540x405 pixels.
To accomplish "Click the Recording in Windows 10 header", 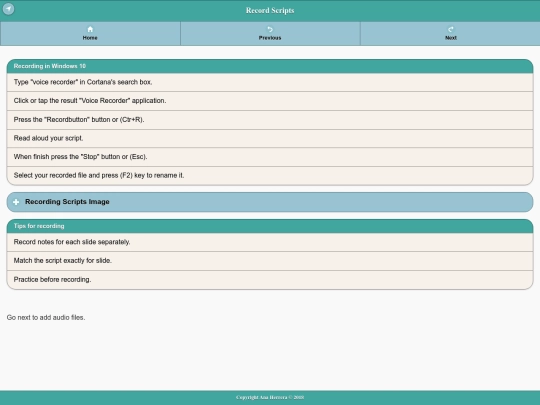I will pos(270,66).
